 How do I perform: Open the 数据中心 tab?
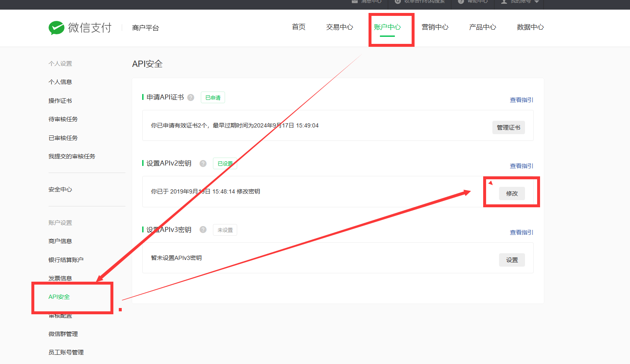(530, 27)
